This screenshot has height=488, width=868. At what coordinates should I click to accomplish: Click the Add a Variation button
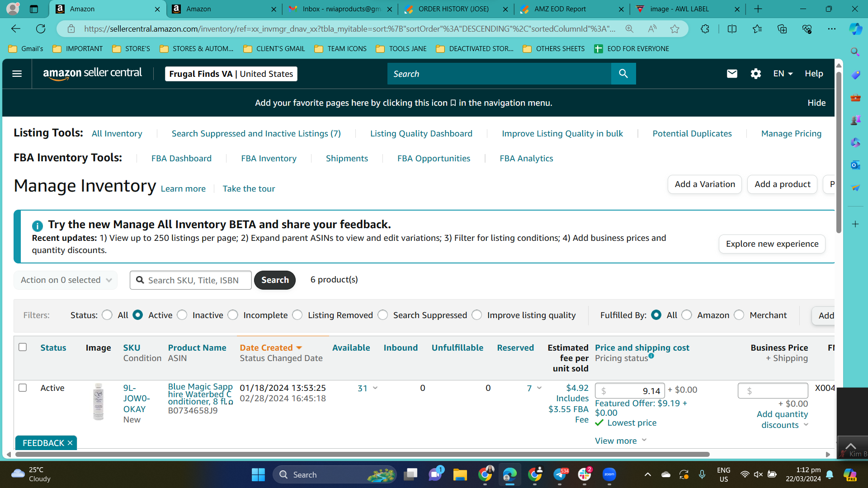click(x=705, y=184)
